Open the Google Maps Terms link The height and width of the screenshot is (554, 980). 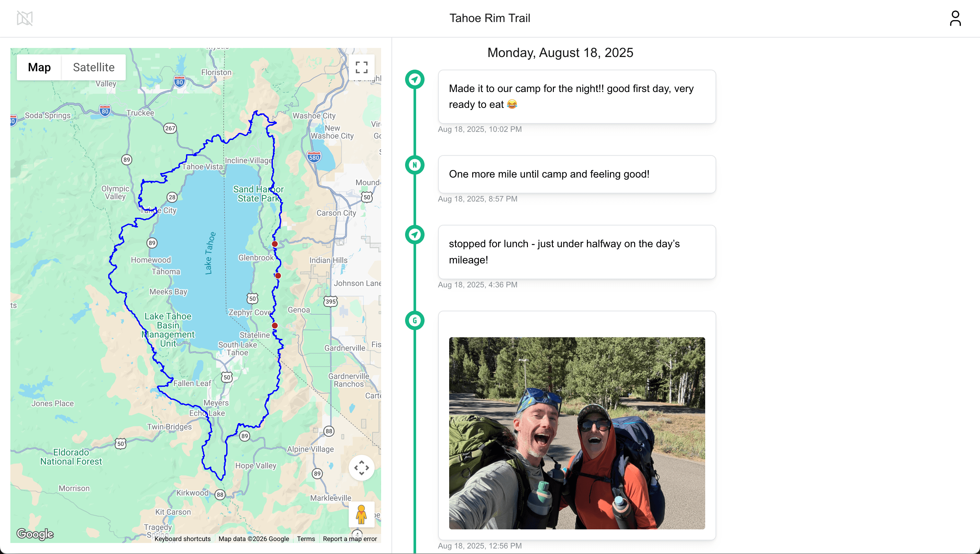pyautogui.click(x=306, y=538)
